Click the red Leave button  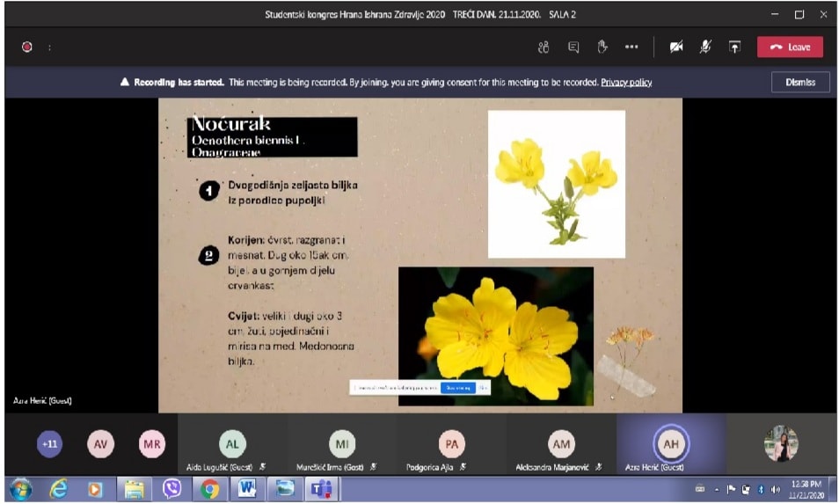point(790,47)
